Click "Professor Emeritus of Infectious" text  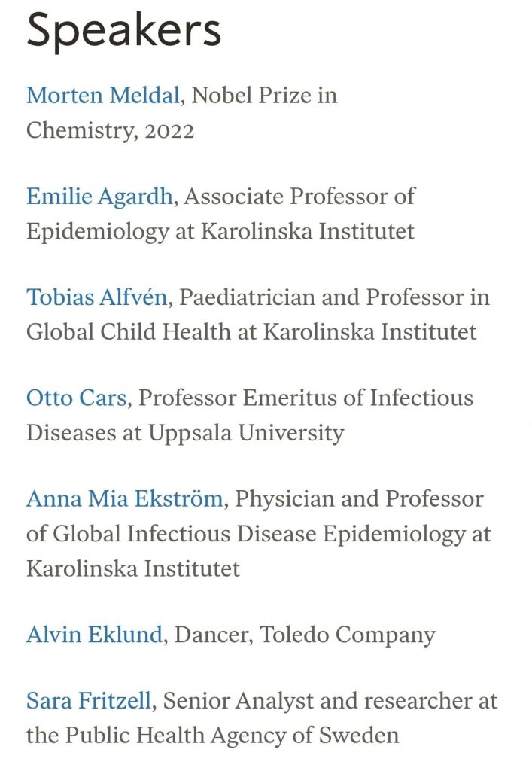pyautogui.click(x=306, y=398)
